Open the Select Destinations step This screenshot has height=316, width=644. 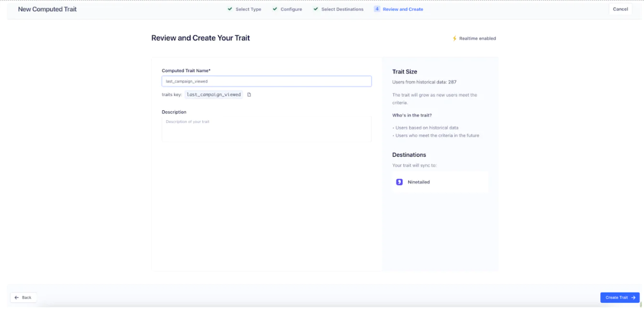(342, 9)
